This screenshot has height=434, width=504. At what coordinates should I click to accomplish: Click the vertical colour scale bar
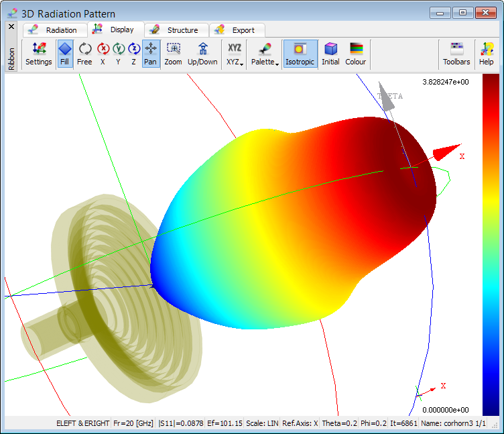pyautogui.click(x=491, y=245)
